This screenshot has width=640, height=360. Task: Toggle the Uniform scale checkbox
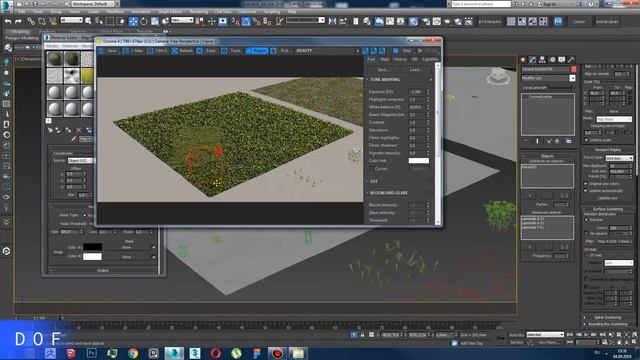[x=587, y=140]
